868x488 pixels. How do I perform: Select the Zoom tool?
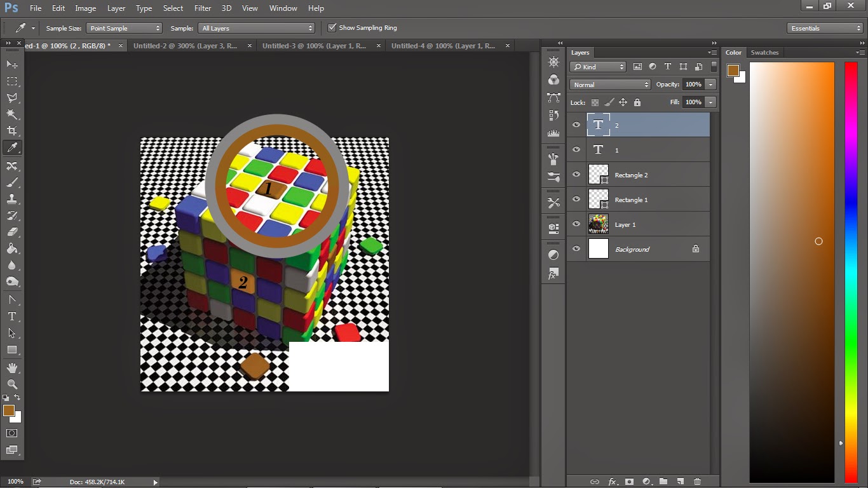[11, 384]
